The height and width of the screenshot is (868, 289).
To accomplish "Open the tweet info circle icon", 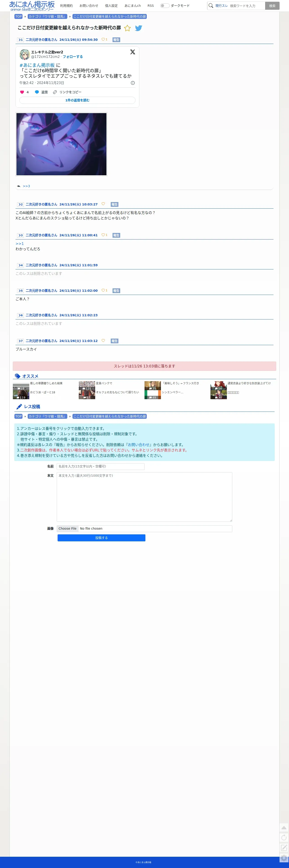I will (x=133, y=83).
